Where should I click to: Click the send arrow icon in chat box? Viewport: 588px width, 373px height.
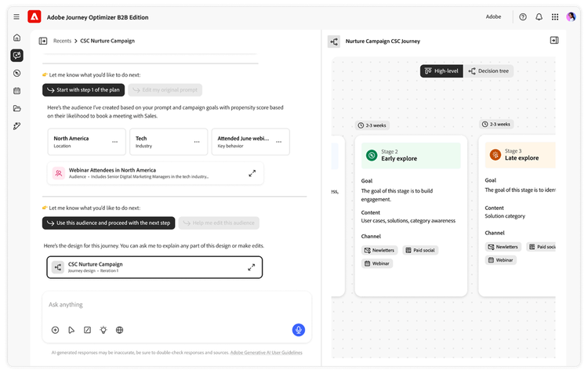coord(71,330)
